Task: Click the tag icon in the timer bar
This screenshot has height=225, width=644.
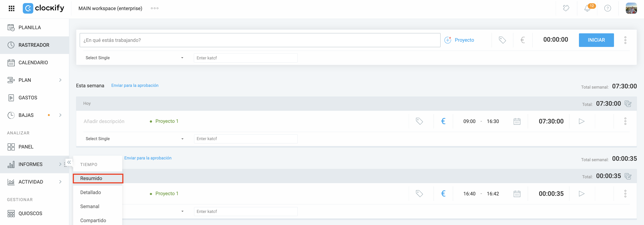Action: tap(502, 40)
